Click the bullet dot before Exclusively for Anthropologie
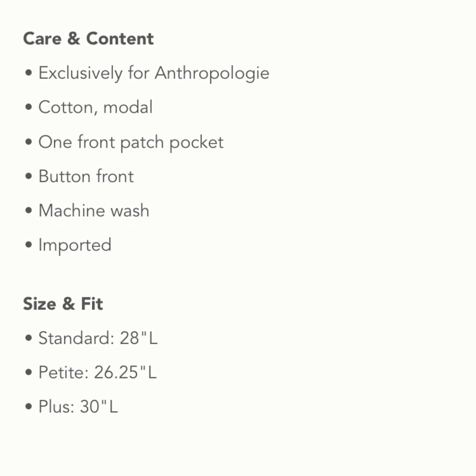The image size is (476, 476). pyautogui.click(x=29, y=73)
